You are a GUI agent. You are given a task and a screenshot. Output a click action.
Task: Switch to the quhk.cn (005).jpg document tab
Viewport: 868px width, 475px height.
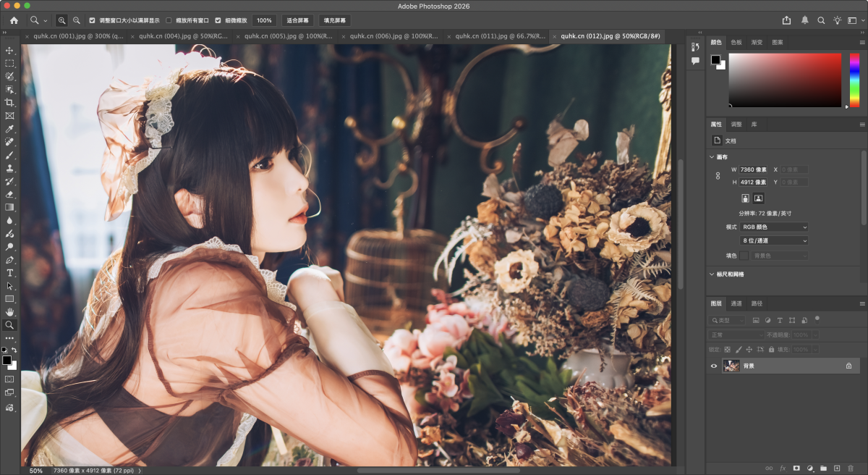(x=288, y=35)
